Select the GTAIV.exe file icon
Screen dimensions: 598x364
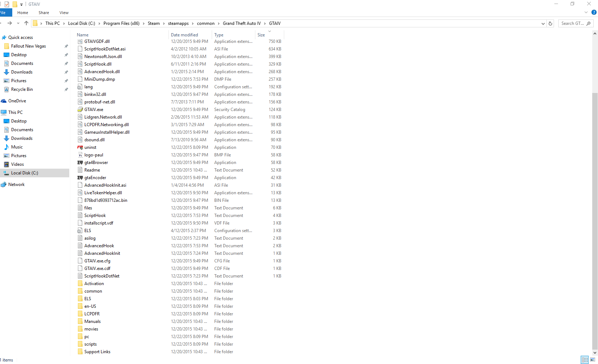coord(80,110)
